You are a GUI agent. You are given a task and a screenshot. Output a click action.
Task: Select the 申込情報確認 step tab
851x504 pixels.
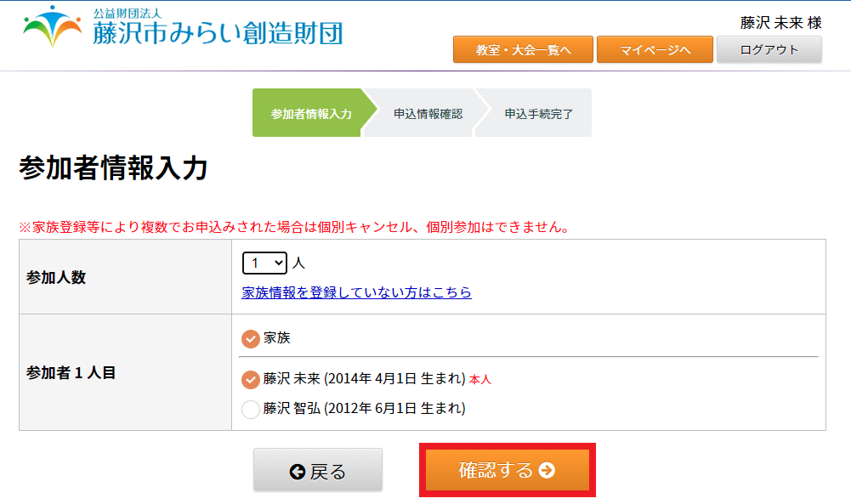(428, 113)
